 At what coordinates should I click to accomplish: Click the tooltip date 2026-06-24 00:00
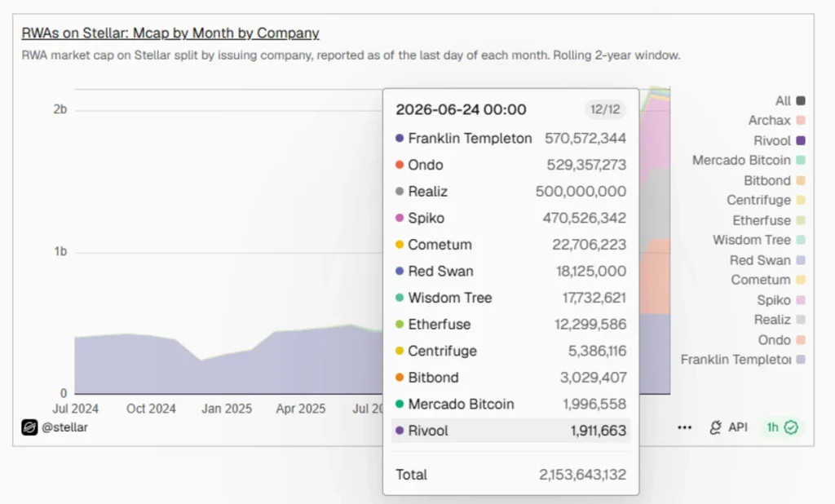point(462,110)
